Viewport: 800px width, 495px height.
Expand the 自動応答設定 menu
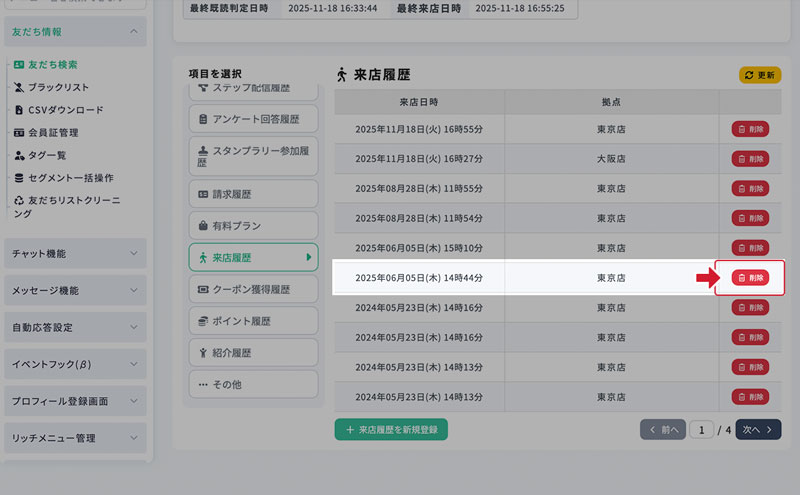[75, 327]
